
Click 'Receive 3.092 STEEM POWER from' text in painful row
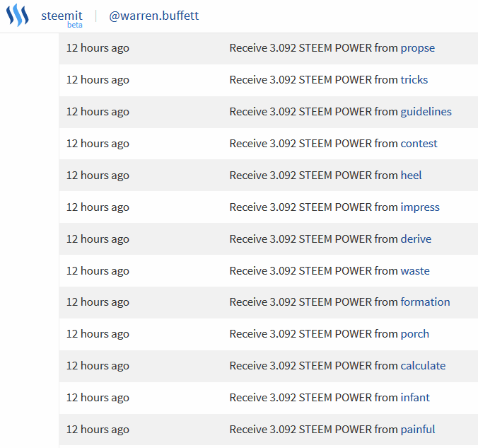coord(314,430)
